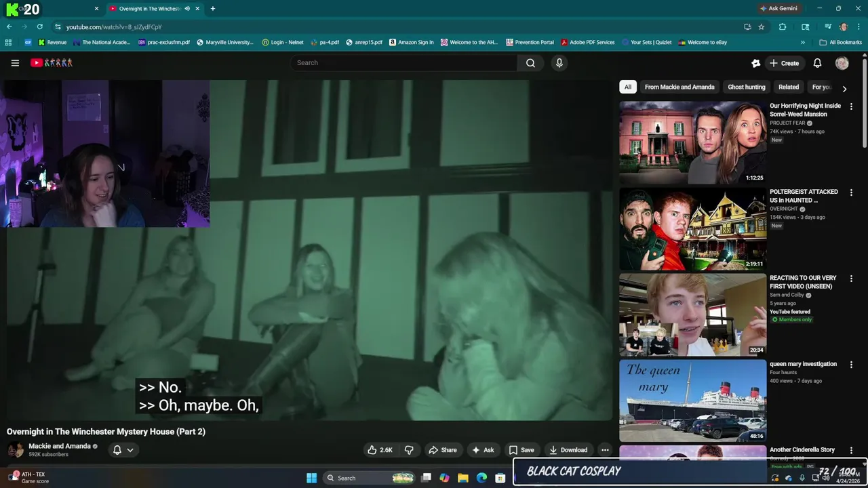Reload the page with the refresh icon
Image resolution: width=868 pixels, height=488 pixels.
(x=39, y=27)
